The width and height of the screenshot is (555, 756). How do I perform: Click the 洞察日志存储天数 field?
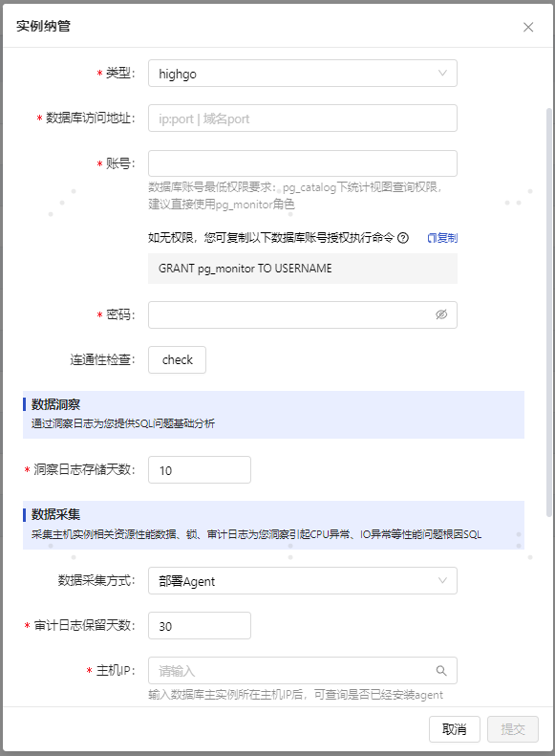click(200, 470)
